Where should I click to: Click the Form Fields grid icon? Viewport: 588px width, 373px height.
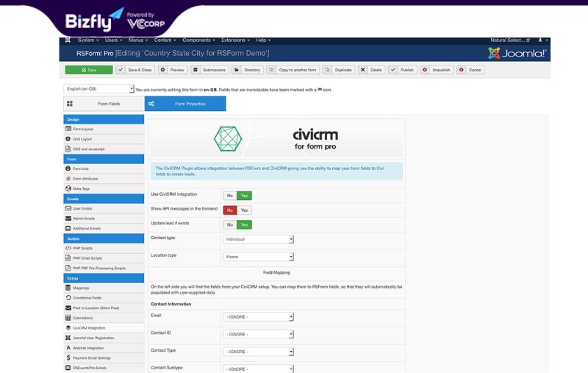click(70, 104)
